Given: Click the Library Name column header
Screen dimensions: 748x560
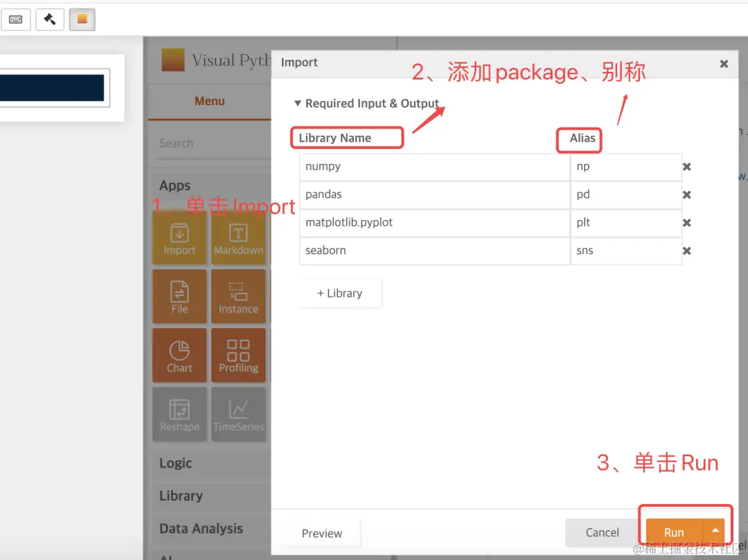Looking at the screenshot, I should pos(335,138).
